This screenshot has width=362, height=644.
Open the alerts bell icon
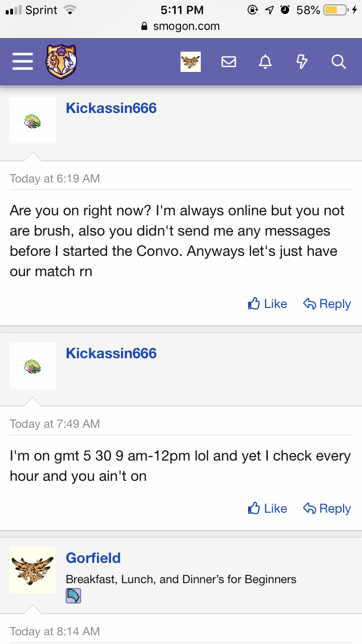[x=265, y=62]
